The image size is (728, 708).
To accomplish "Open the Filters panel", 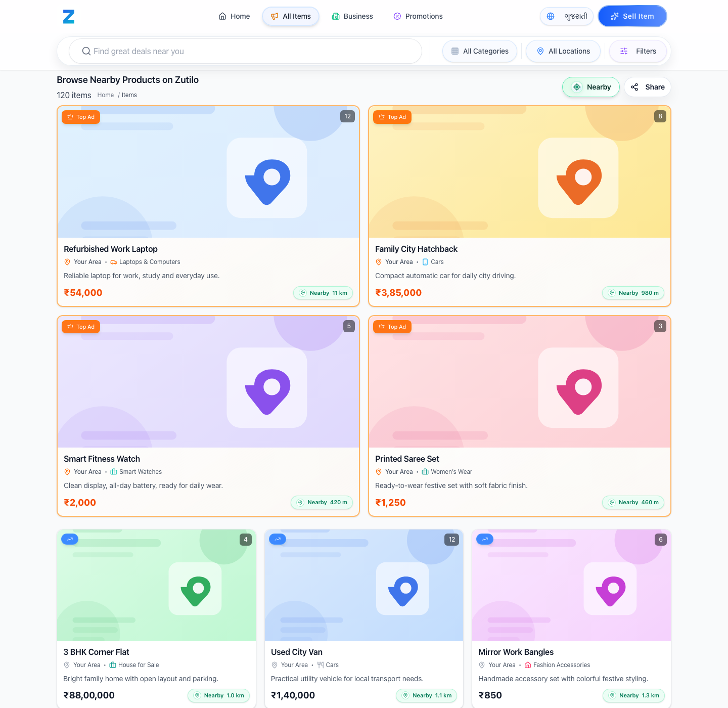I will (x=638, y=51).
